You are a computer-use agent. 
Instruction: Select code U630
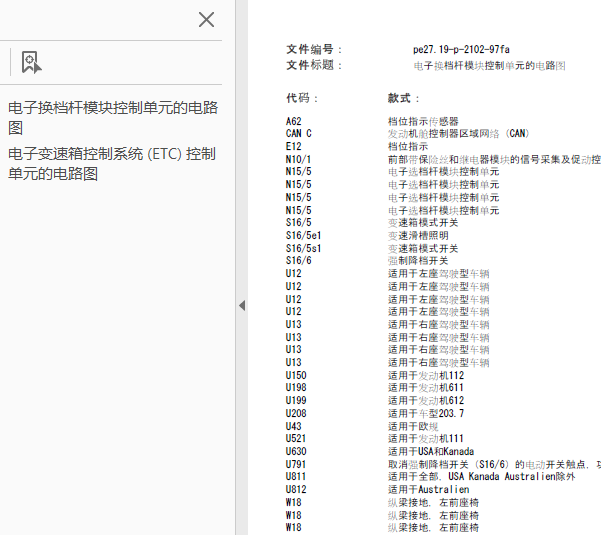pos(296,451)
